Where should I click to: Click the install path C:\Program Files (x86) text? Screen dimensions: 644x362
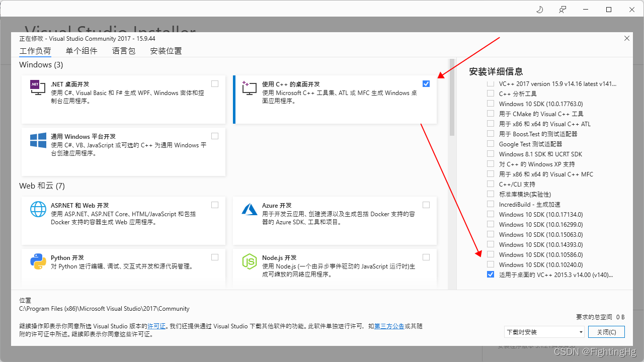tap(104, 309)
